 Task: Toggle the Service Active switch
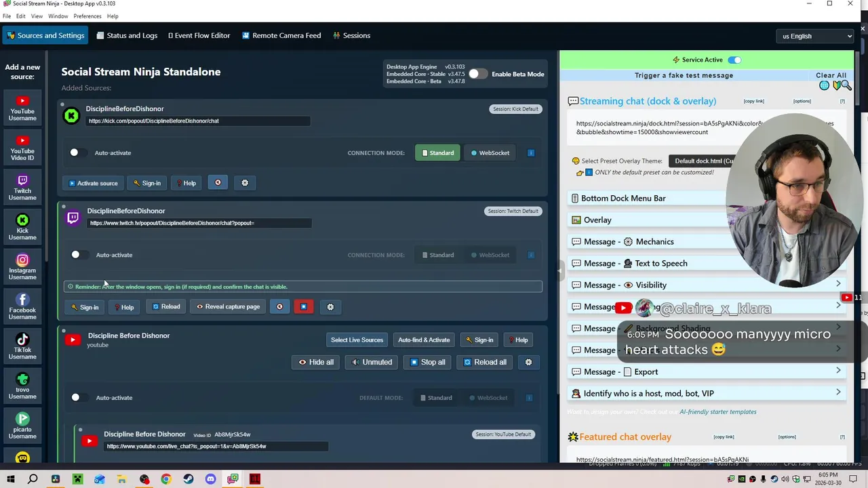coord(734,60)
